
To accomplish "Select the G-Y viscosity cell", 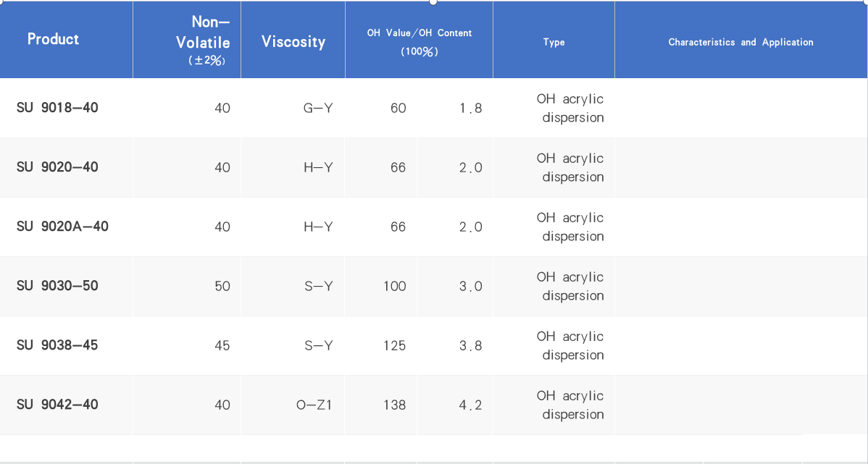I will click(x=318, y=108).
